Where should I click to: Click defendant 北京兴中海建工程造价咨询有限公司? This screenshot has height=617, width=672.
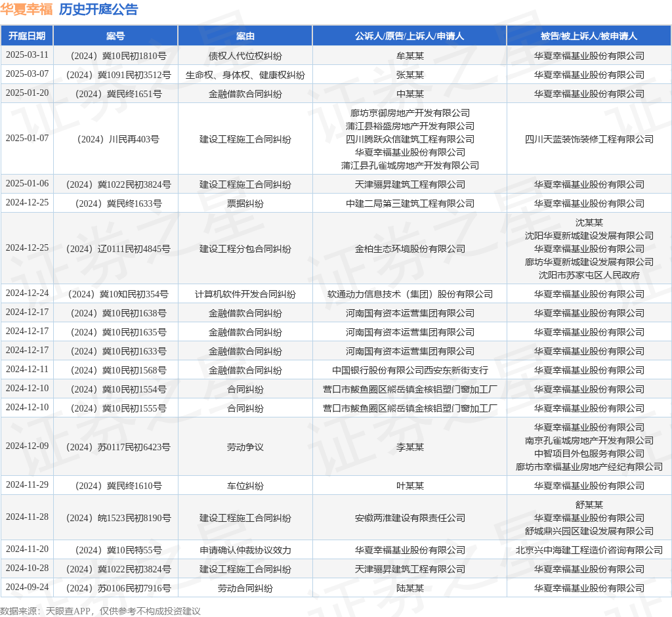[589, 550]
